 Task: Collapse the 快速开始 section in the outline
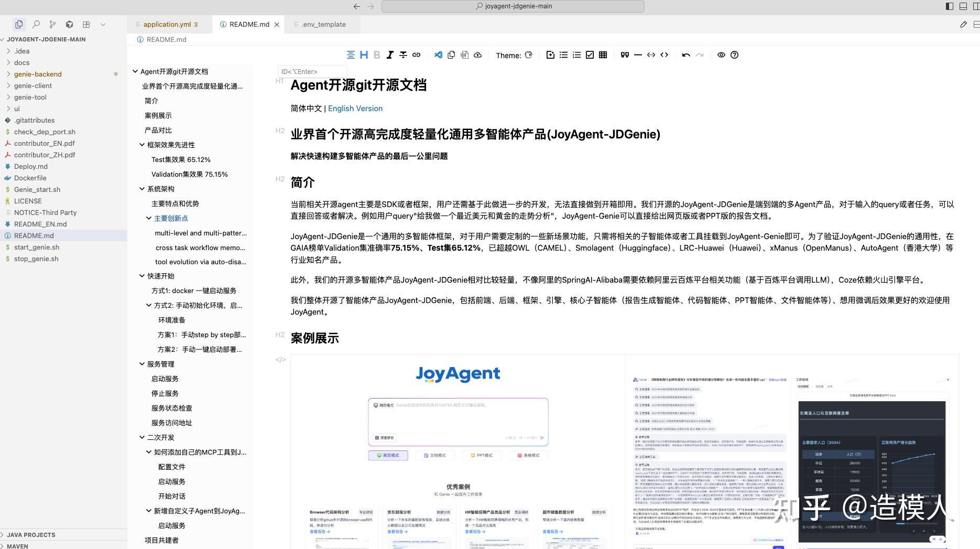tap(142, 275)
